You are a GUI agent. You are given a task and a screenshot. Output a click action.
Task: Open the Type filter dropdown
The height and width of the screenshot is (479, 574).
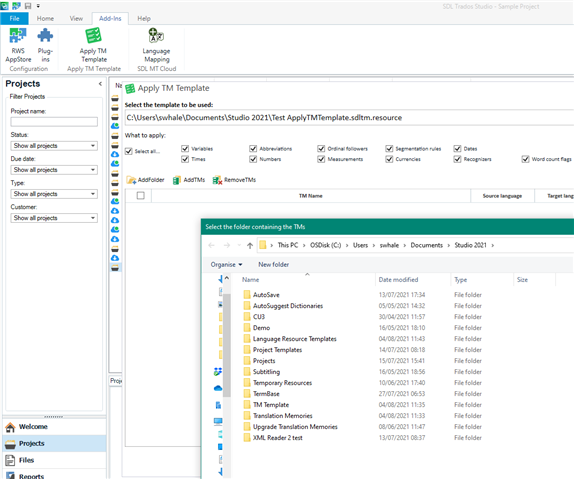click(54, 194)
